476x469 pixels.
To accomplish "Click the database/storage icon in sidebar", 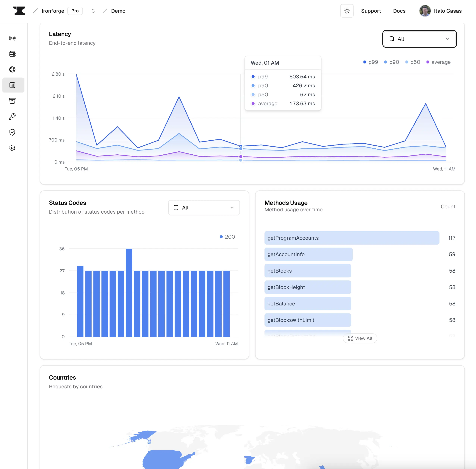I will 12,54.
